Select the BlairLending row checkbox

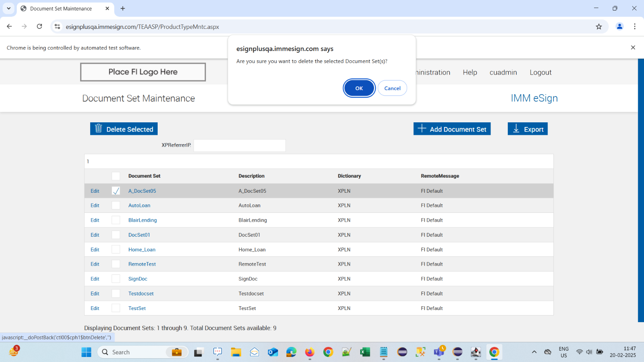pos(116,220)
